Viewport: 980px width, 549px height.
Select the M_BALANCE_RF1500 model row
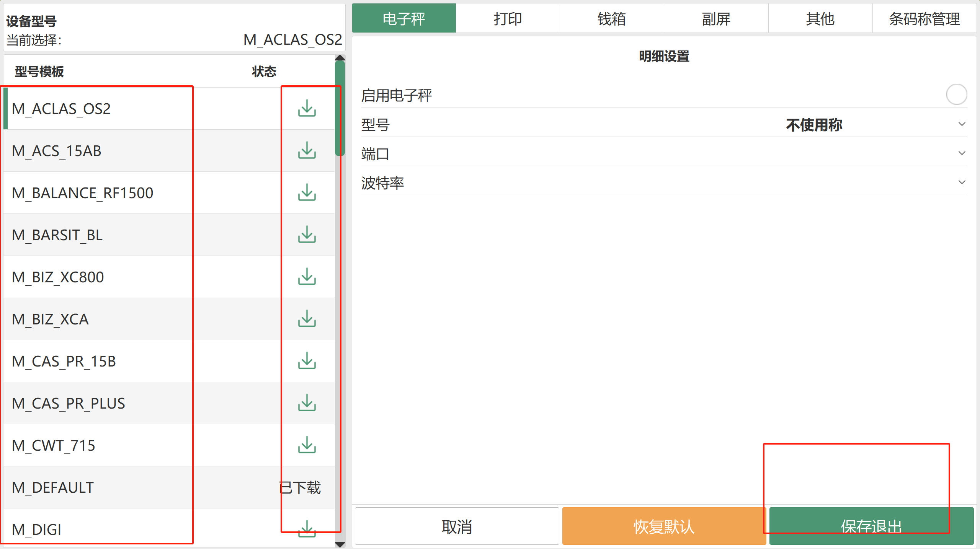[169, 193]
